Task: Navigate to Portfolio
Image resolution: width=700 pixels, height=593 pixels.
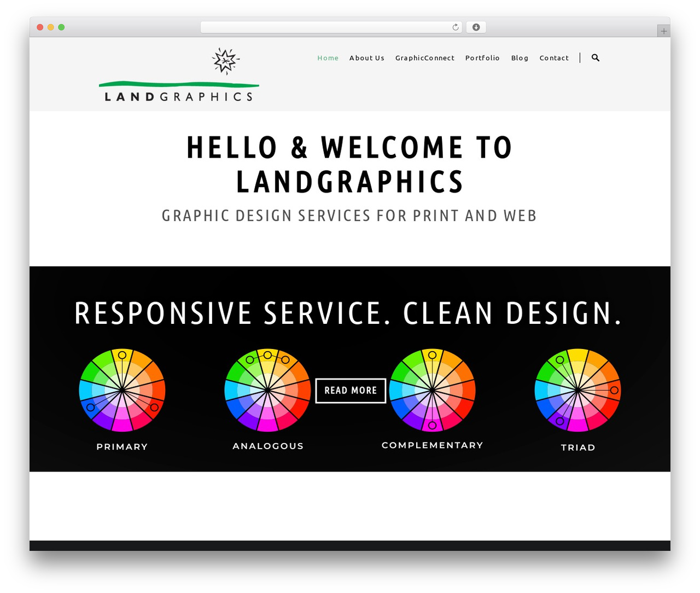Action: click(482, 58)
